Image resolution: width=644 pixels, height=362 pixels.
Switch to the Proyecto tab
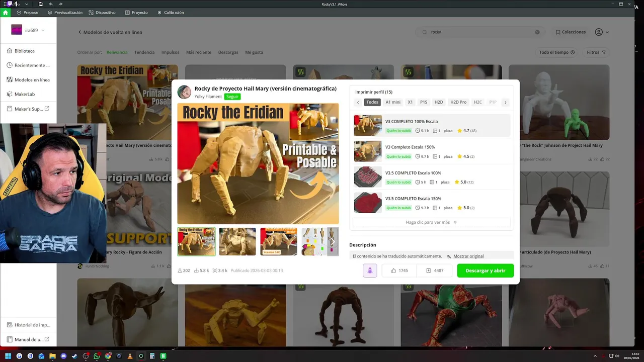click(x=136, y=13)
